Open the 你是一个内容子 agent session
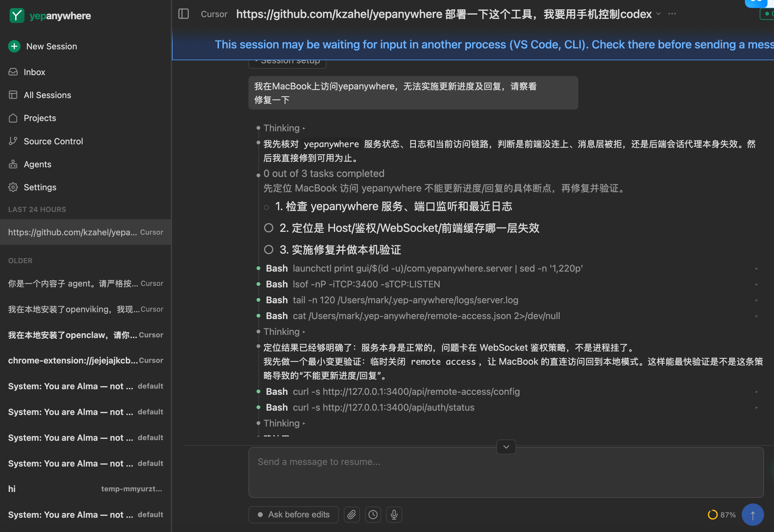 (x=86, y=284)
